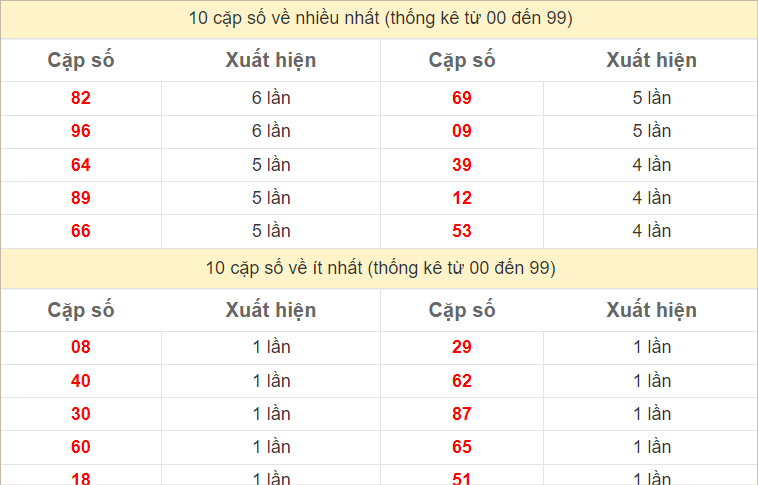758x485 pixels.
Task: Open pair number 89
Action: click(81, 198)
